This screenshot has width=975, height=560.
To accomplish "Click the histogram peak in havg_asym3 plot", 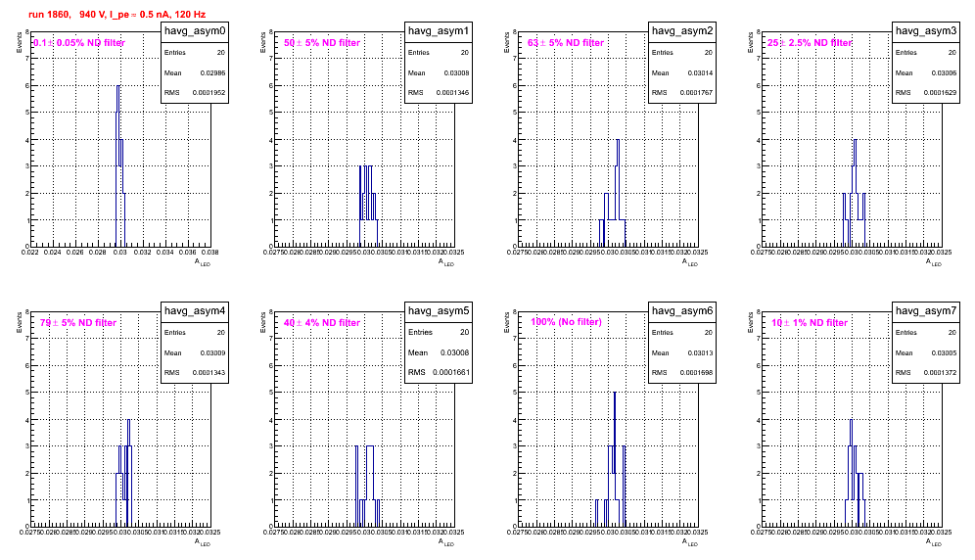I will tap(856, 141).
